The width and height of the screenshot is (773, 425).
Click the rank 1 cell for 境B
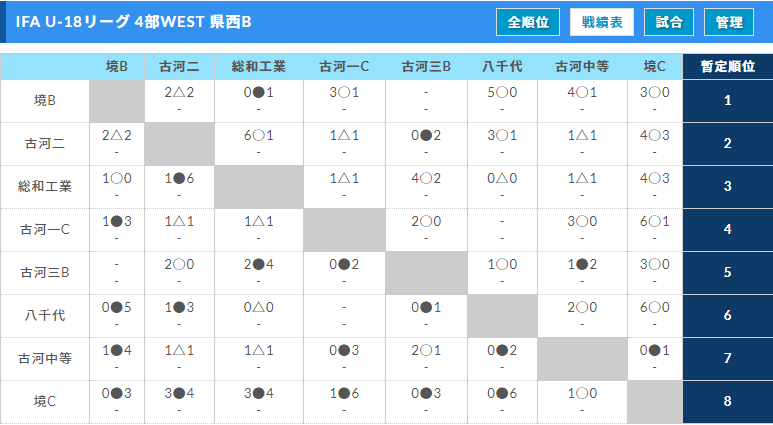727,101
